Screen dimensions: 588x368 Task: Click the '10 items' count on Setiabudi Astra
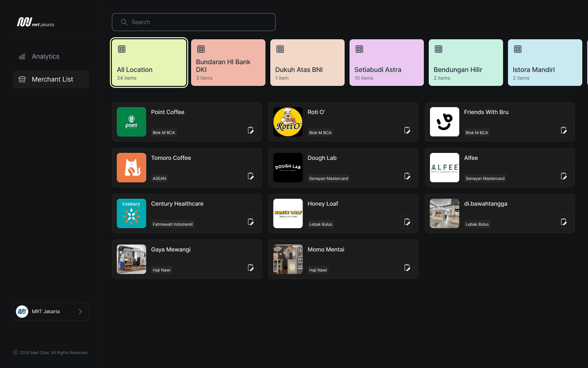tap(364, 78)
